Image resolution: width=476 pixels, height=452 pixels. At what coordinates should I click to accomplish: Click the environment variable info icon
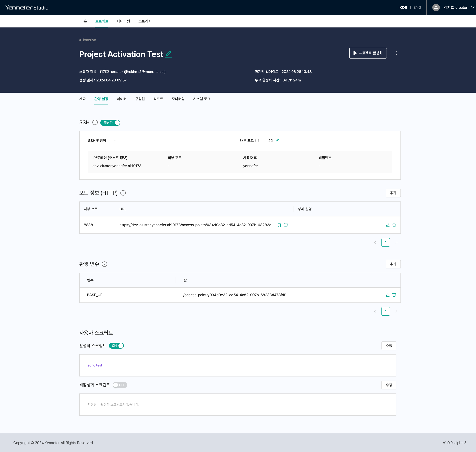105,264
